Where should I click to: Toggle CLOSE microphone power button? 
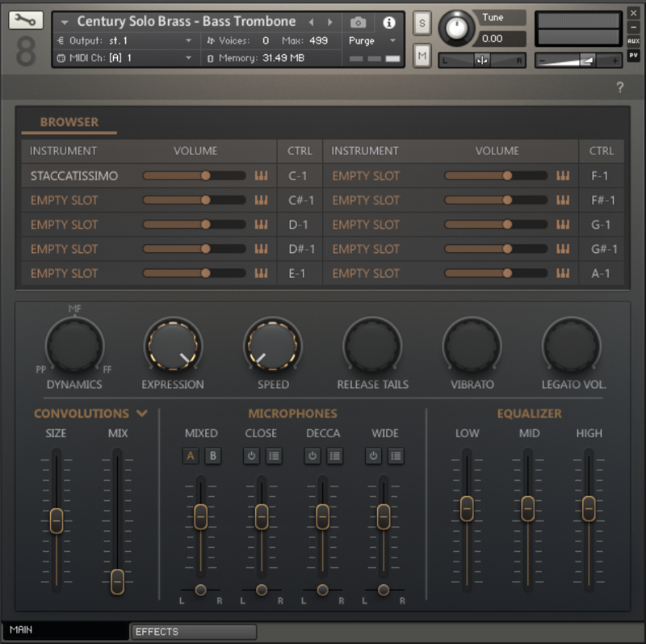(251, 456)
